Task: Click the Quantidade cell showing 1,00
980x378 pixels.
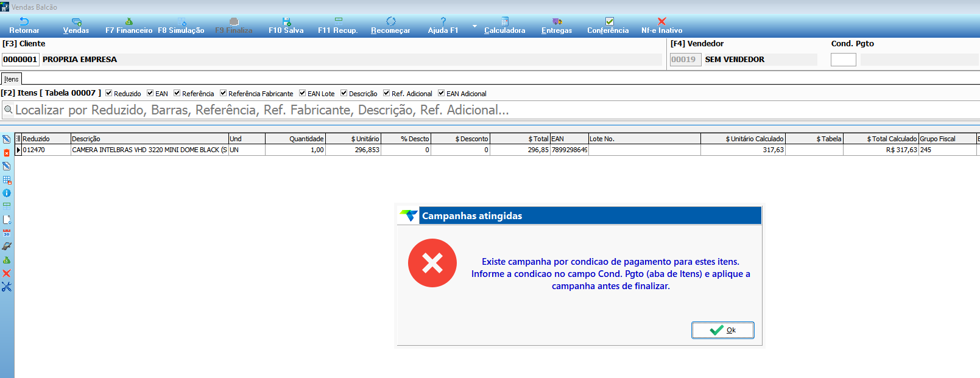Action: coord(295,150)
